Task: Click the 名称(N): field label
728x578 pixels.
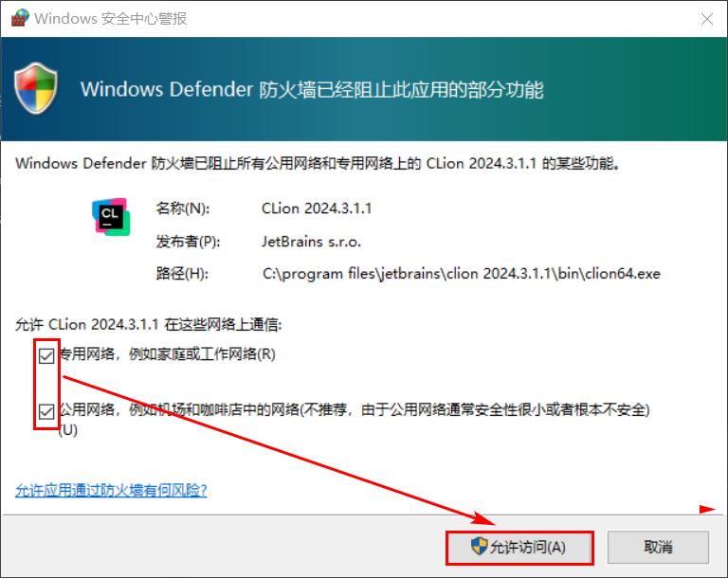Action: click(x=182, y=208)
